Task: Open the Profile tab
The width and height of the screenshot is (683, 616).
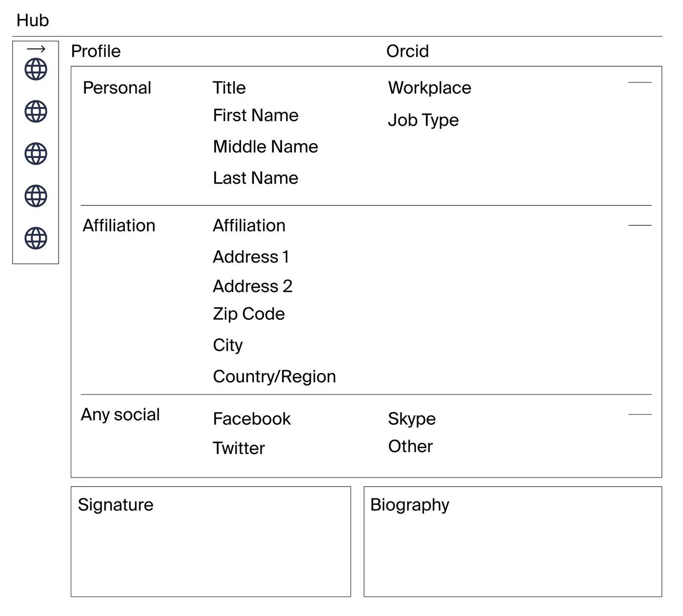Action: pyautogui.click(x=96, y=51)
